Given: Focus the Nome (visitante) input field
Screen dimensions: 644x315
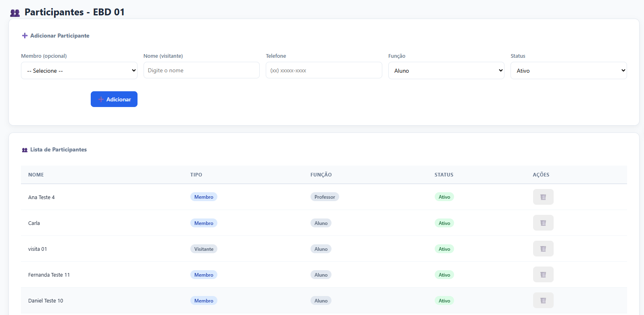Looking at the screenshot, I should 202,70.
